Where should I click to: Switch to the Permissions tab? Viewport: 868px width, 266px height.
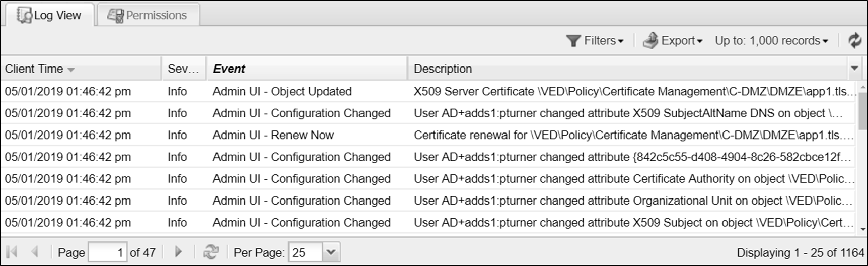(x=148, y=15)
